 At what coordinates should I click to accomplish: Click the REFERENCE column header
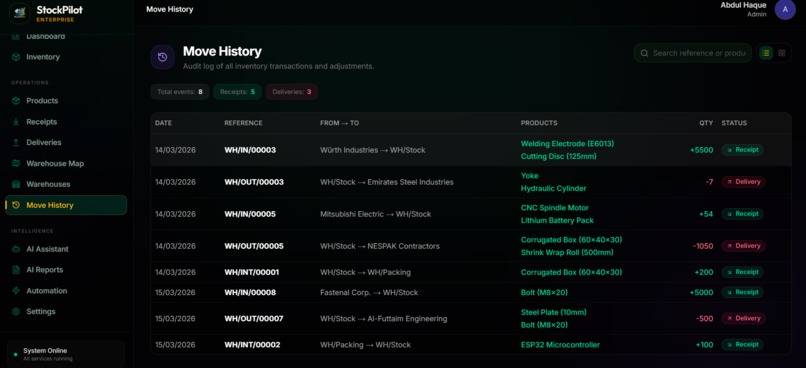pyautogui.click(x=243, y=123)
